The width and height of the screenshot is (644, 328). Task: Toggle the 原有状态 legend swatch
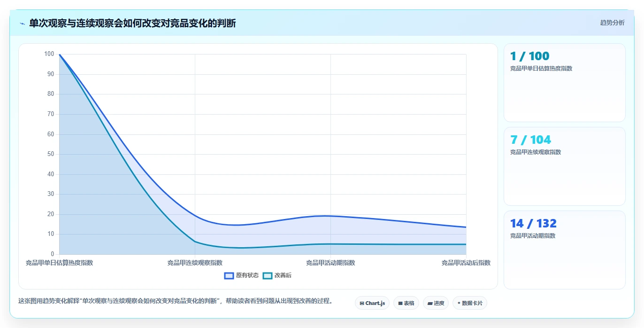tap(229, 275)
